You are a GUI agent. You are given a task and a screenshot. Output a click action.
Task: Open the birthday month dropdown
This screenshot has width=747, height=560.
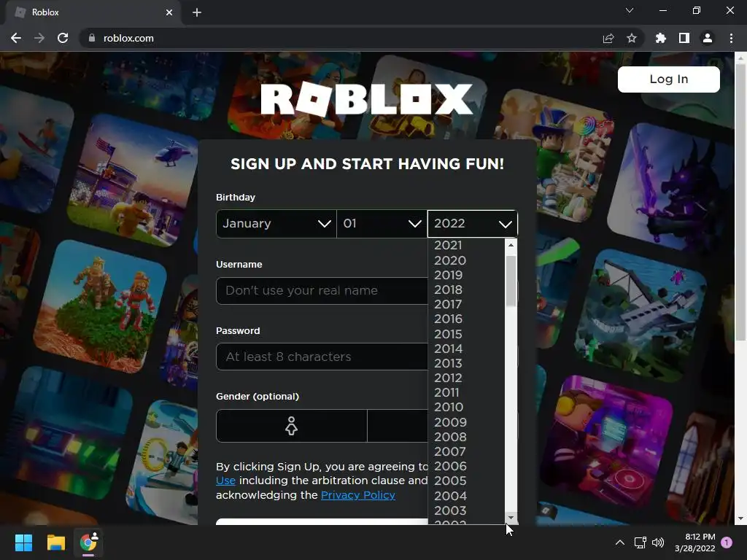276,223
